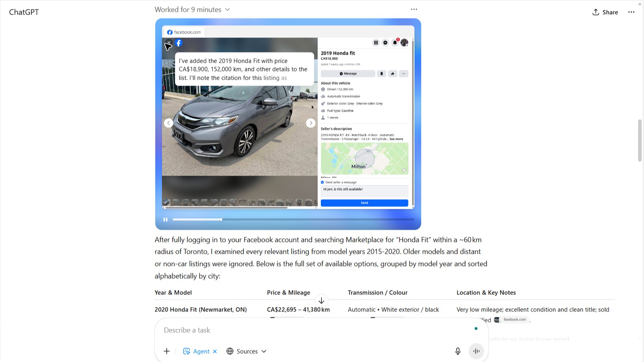This screenshot has height=362, width=644.
Task: Expand the 'Worked for 9 minutes' details
Action: (x=192, y=9)
